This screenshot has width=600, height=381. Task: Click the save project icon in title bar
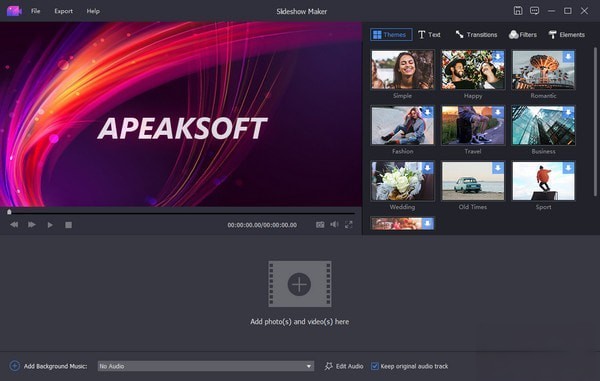click(518, 11)
